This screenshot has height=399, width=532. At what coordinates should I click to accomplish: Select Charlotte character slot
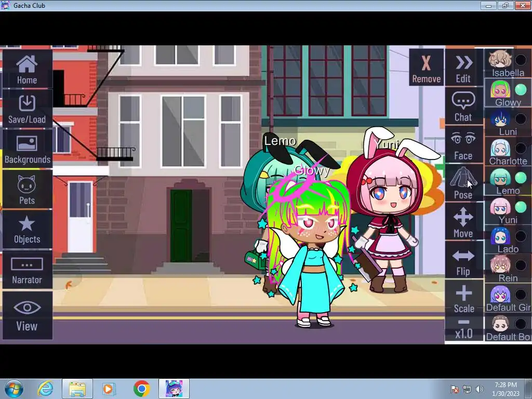coord(508,151)
